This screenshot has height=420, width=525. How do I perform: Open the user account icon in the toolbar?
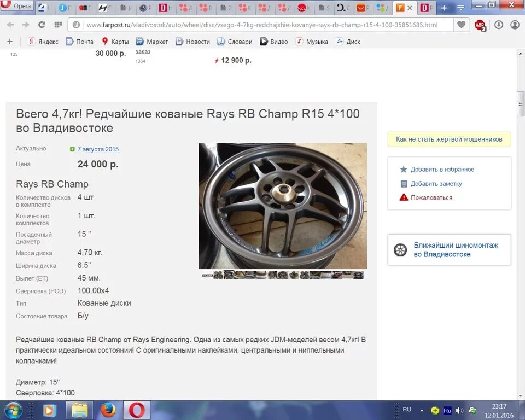coord(515,25)
